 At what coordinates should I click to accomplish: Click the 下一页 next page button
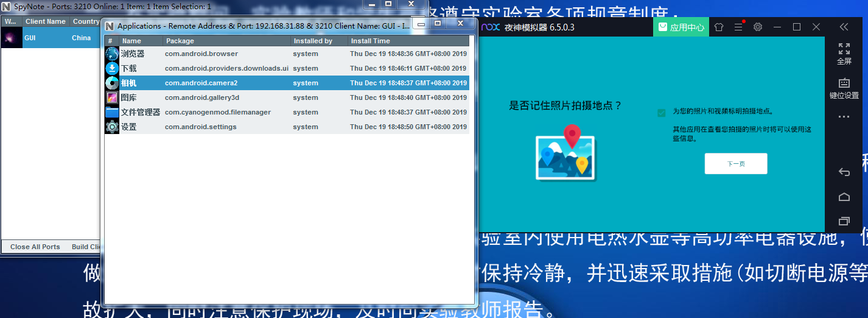point(736,164)
